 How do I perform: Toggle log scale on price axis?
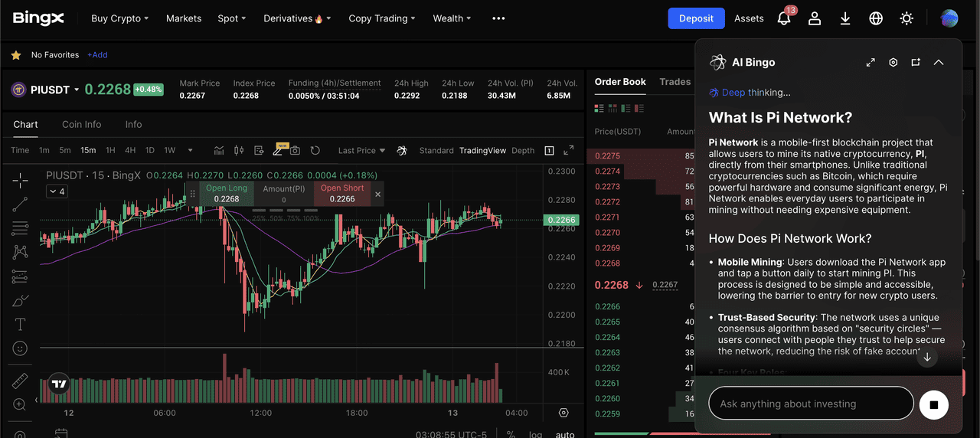536,434
